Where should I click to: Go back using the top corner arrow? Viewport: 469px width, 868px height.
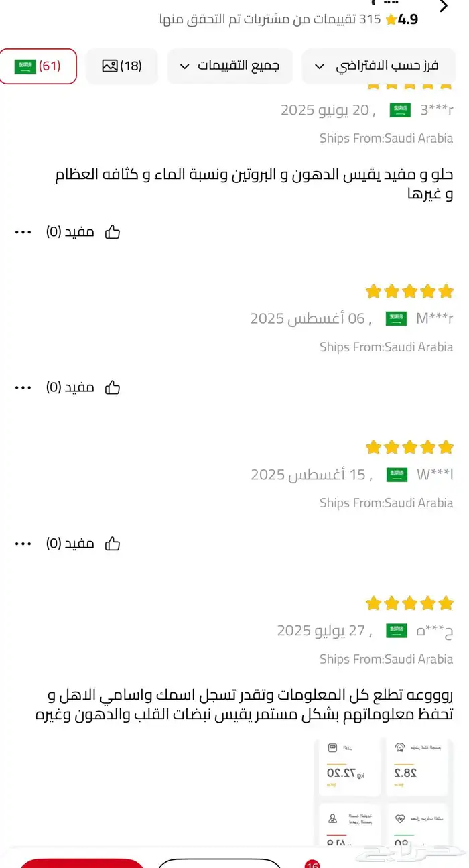point(443,7)
